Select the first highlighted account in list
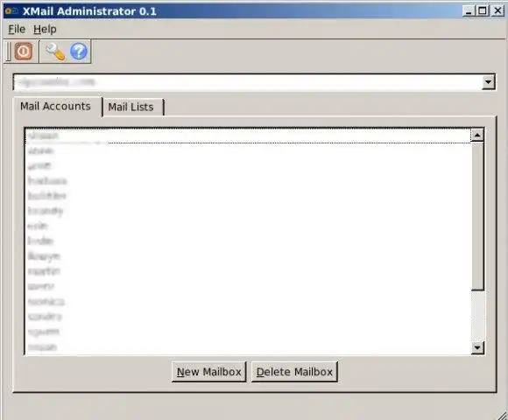 (x=248, y=136)
